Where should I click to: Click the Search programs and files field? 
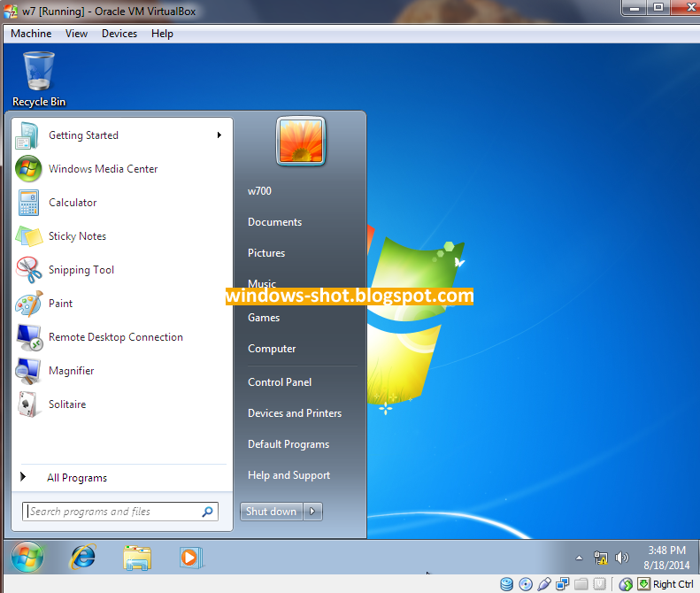120,512
